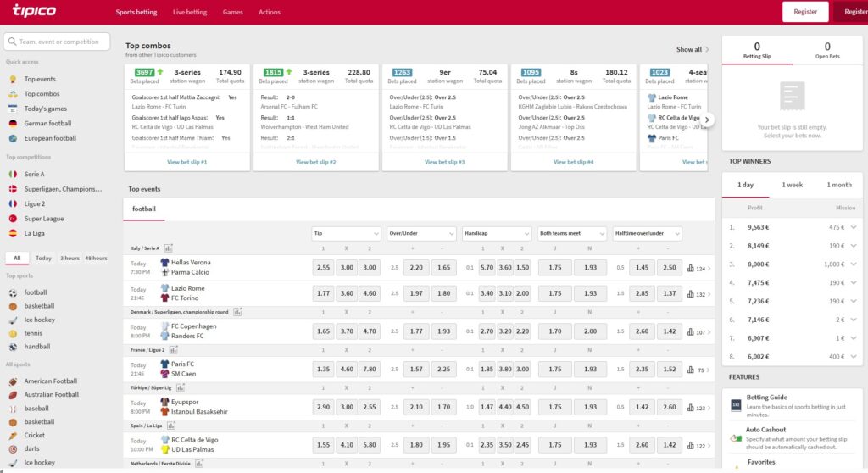The height and width of the screenshot is (473, 868).
Task: Bet 1.77 on Lazio Rome win
Action: 323,293
